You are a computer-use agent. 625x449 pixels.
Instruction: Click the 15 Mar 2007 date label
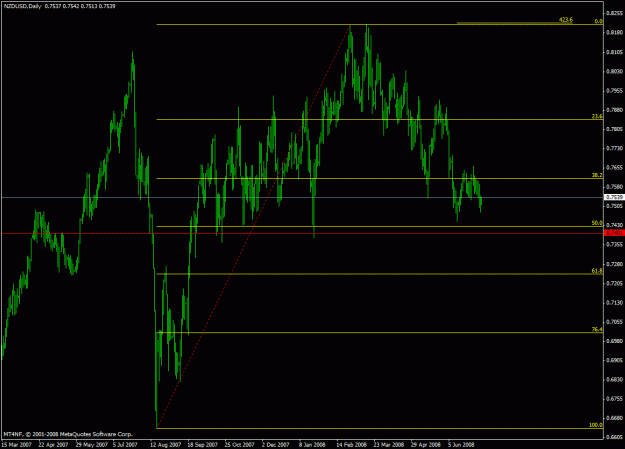coord(16,445)
